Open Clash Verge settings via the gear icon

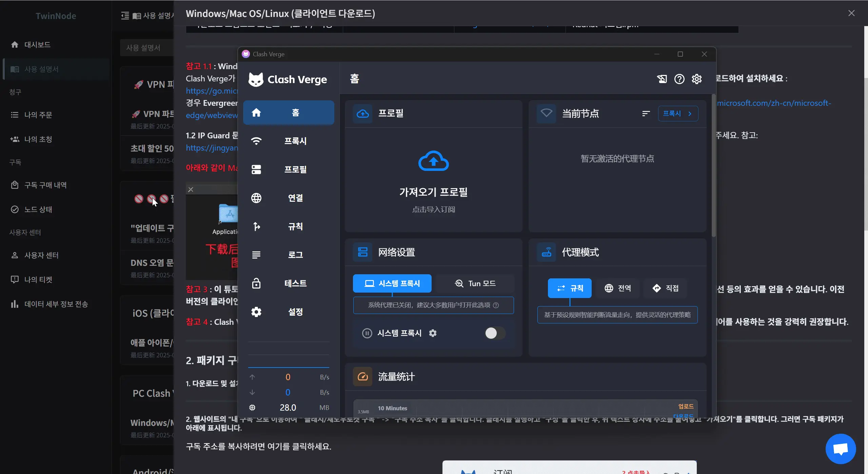(697, 79)
